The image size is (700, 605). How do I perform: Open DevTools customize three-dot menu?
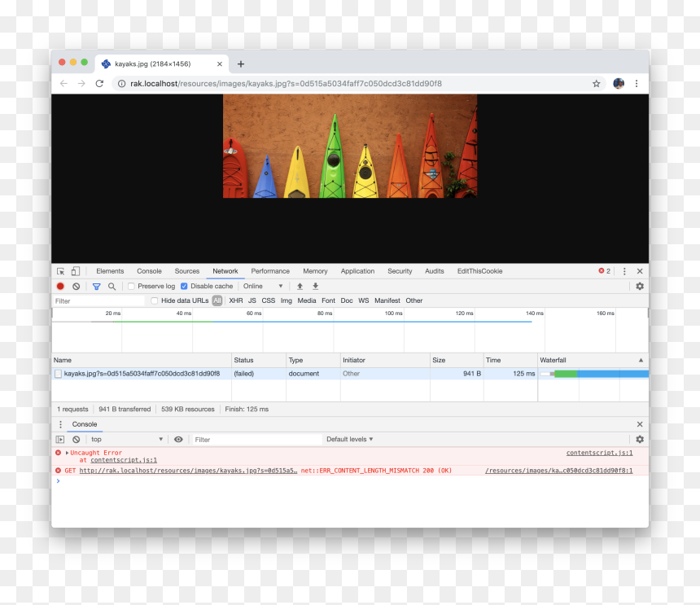(x=624, y=271)
